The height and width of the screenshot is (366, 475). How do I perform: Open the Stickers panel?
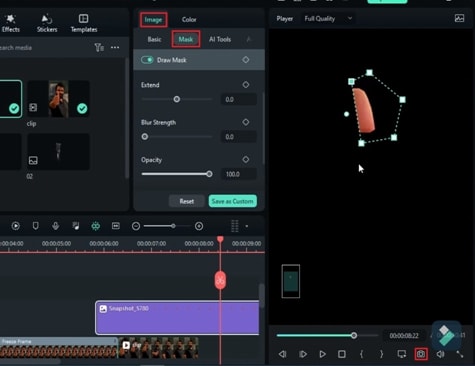(47, 23)
